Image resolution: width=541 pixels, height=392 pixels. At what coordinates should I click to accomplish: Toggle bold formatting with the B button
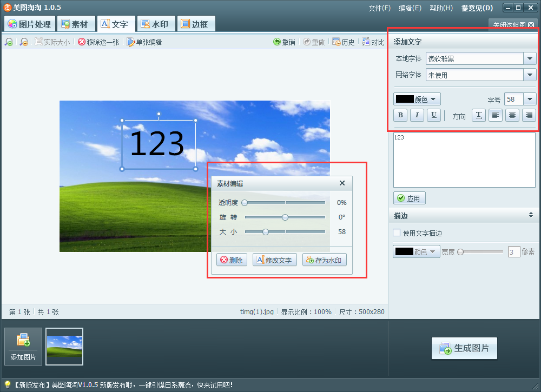coord(400,115)
